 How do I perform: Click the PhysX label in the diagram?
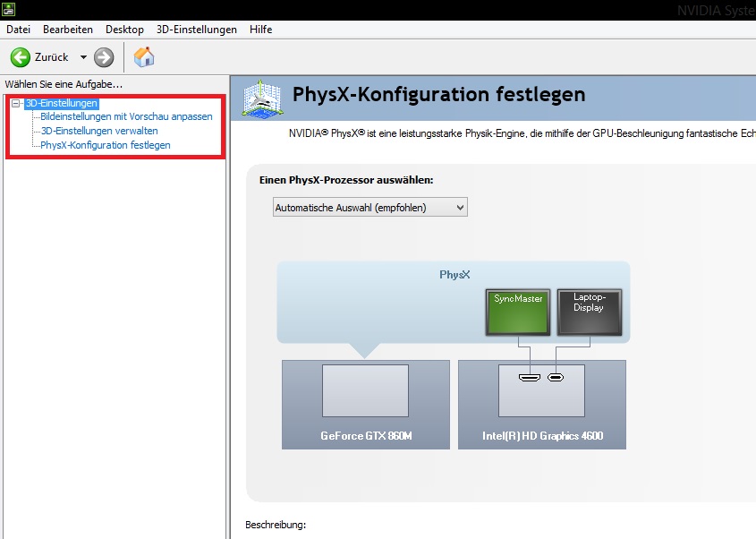(x=454, y=275)
